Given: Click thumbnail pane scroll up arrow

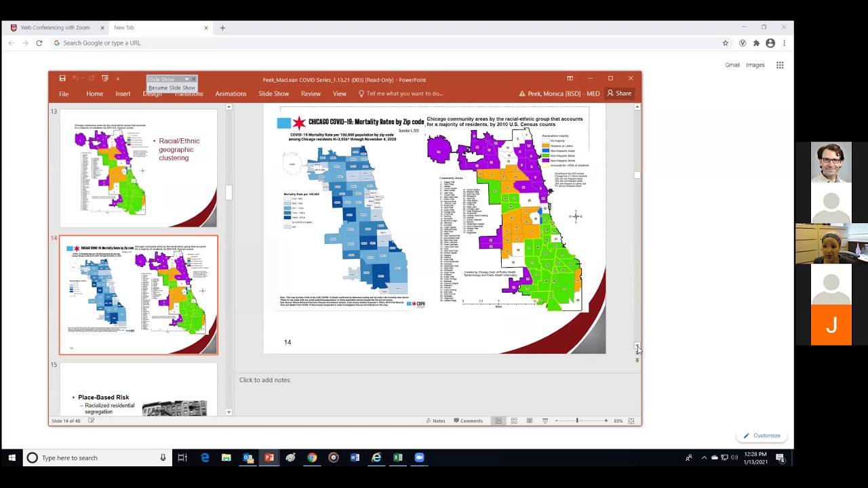Looking at the screenshot, I should (x=229, y=107).
